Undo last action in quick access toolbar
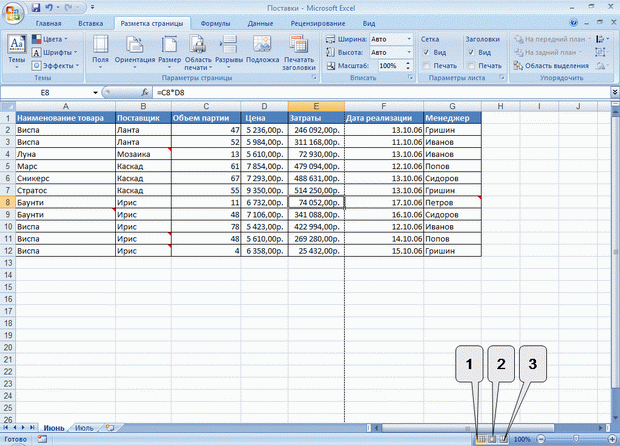620x446 pixels. [49, 8]
